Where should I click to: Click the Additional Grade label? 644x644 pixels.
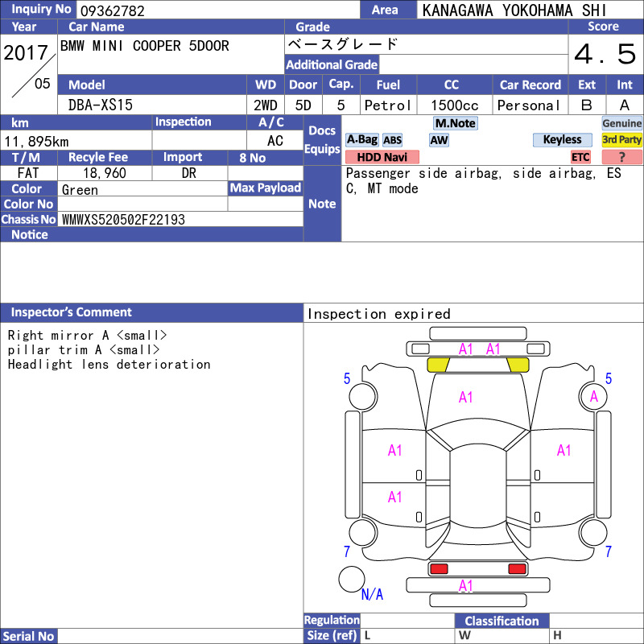(332, 64)
